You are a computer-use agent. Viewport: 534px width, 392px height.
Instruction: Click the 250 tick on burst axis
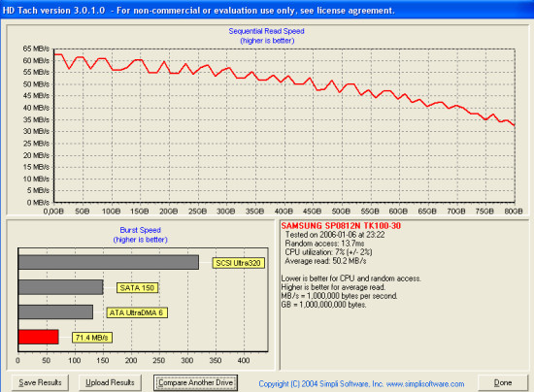(159, 361)
